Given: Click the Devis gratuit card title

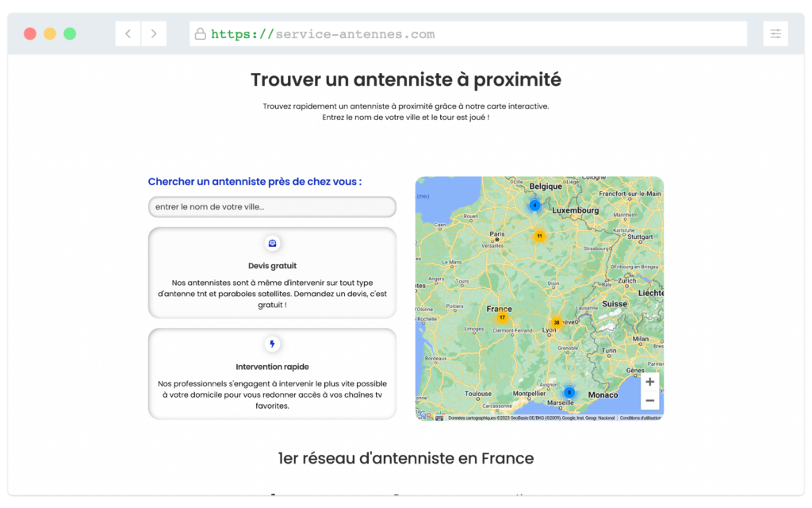Looking at the screenshot, I should pyautogui.click(x=272, y=266).
